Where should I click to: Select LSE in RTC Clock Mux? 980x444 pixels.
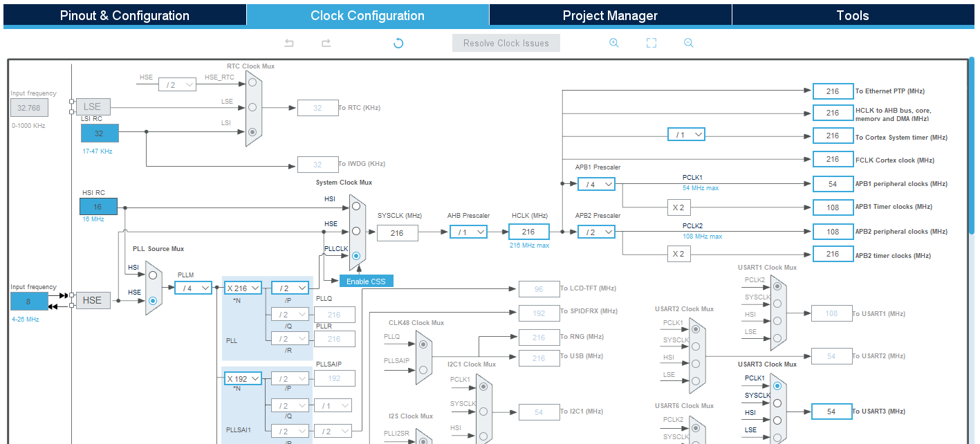pyautogui.click(x=252, y=107)
